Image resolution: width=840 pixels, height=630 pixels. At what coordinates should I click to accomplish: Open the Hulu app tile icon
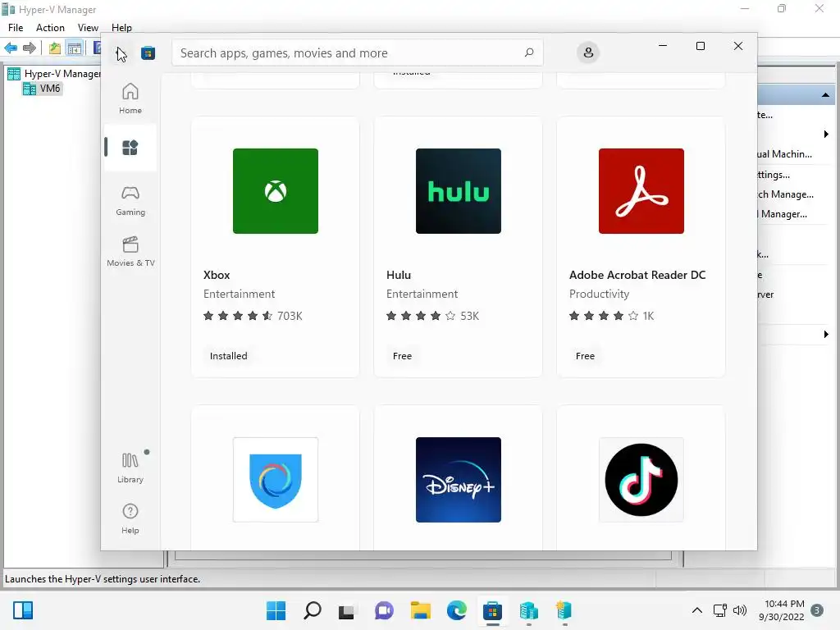(x=459, y=190)
